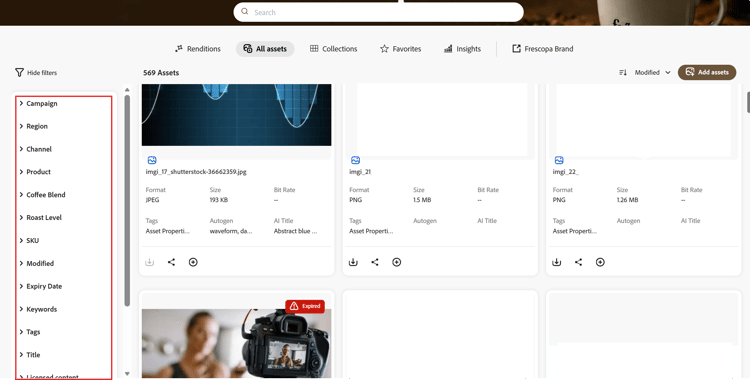Image resolution: width=750 pixels, height=380 pixels.
Task: Click share icon on imgi_17 card
Action: [171, 262]
